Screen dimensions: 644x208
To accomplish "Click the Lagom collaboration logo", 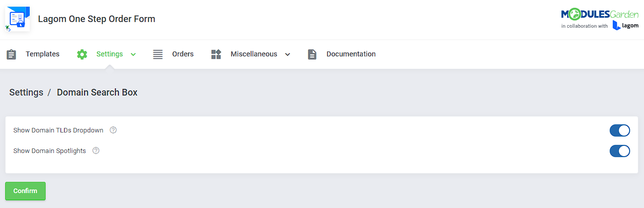I will tap(625, 26).
